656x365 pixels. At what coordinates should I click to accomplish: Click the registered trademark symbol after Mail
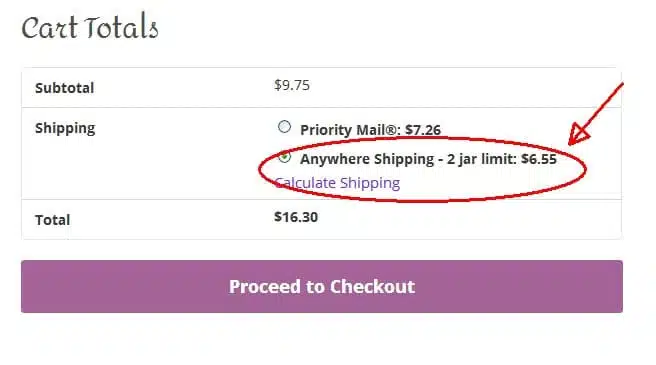click(390, 130)
